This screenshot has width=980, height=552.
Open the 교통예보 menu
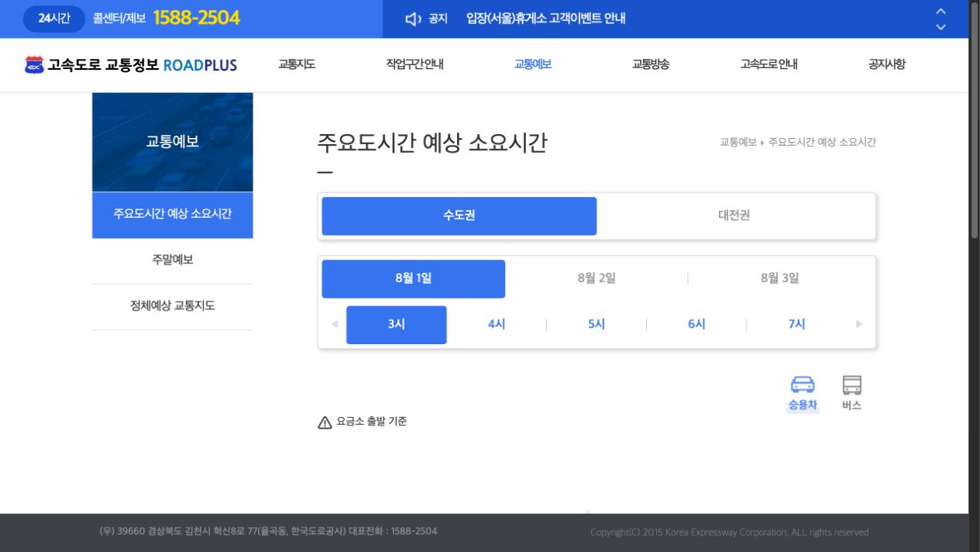(533, 64)
